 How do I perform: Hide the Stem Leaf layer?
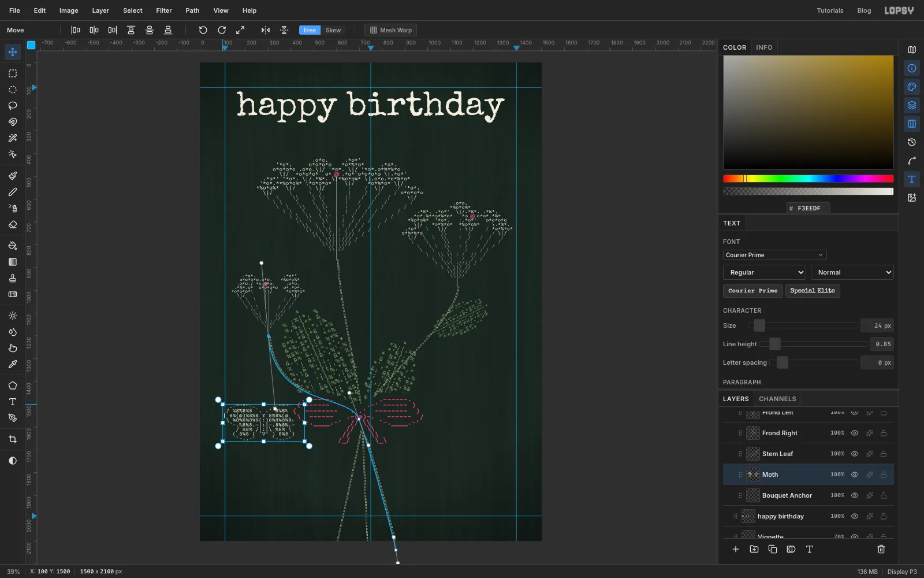[x=855, y=454]
